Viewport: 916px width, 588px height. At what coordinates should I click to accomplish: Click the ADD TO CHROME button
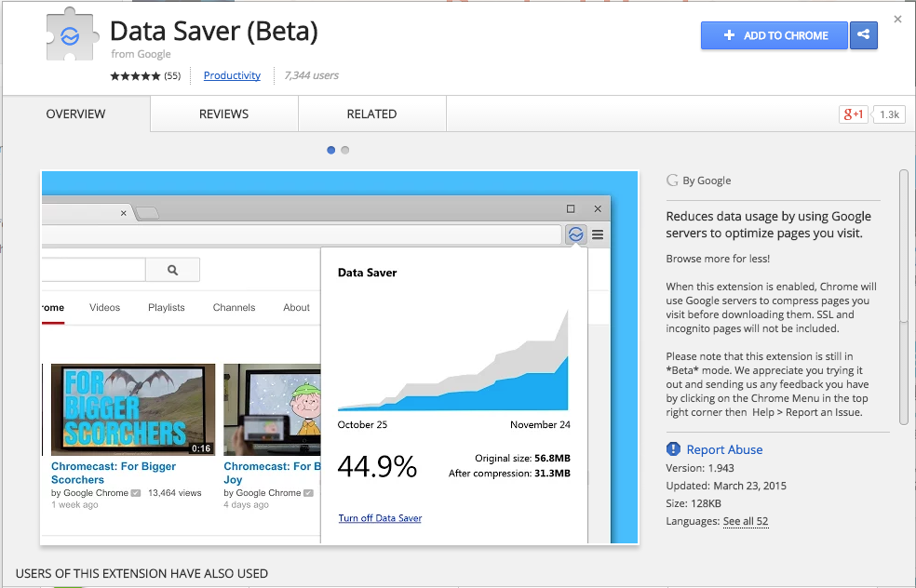[774, 34]
